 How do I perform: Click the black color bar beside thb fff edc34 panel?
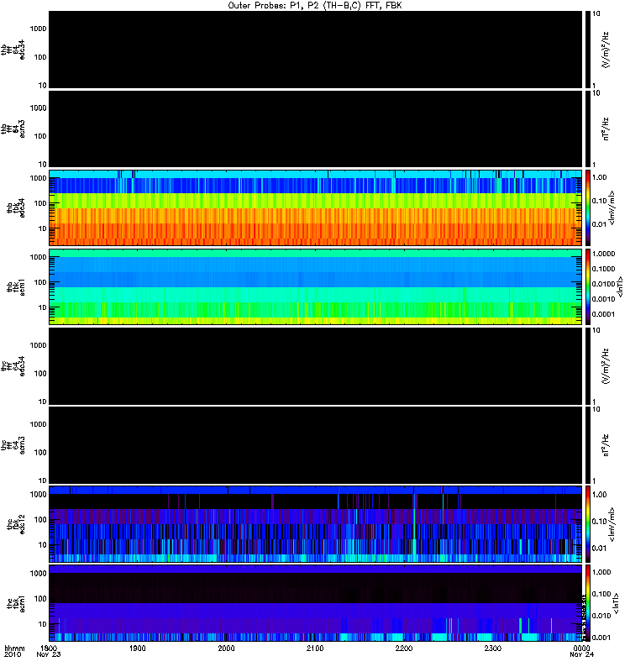[x=588, y=50]
